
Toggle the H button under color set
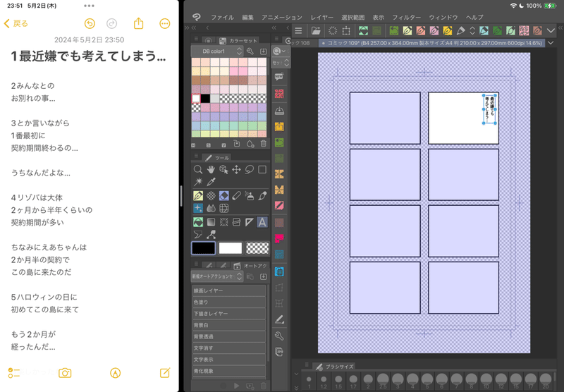click(x=193, y=145)
